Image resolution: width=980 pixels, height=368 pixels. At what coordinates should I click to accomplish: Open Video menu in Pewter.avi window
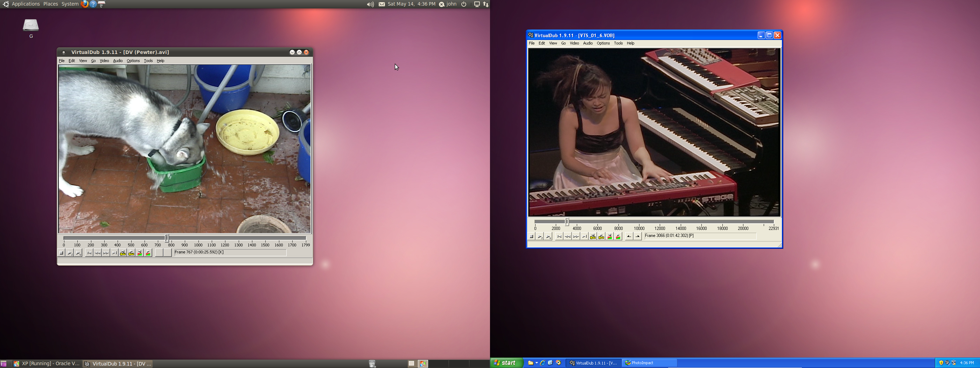pyautogui.click(x=104, y=61)
